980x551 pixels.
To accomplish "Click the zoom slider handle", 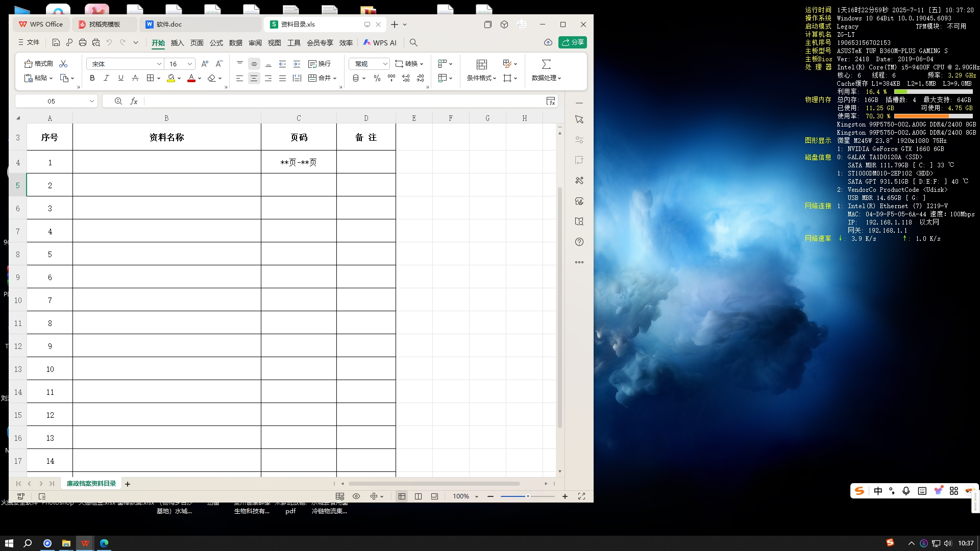I will click(x=528, y=496).
